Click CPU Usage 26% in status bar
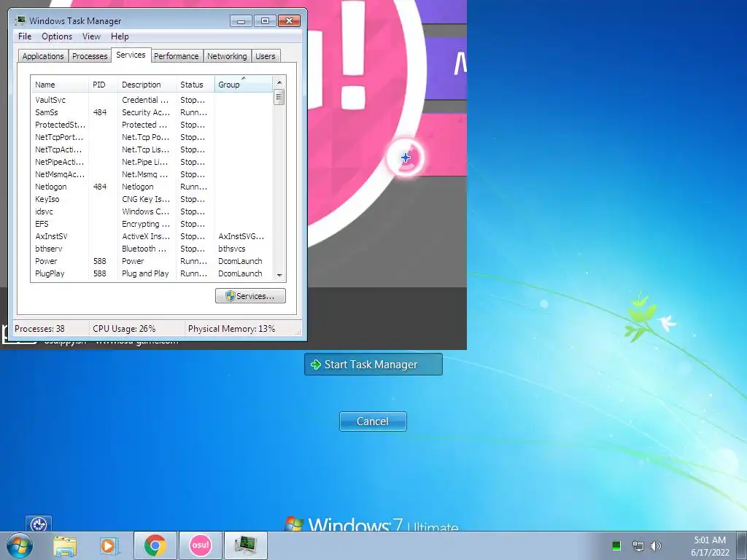Image resolution: width=747 pixels, height=560 pixels. 124,329
